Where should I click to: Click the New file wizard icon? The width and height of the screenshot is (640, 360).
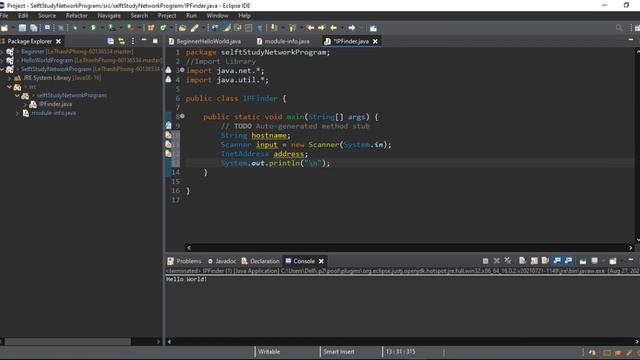(x=4, y=28)
